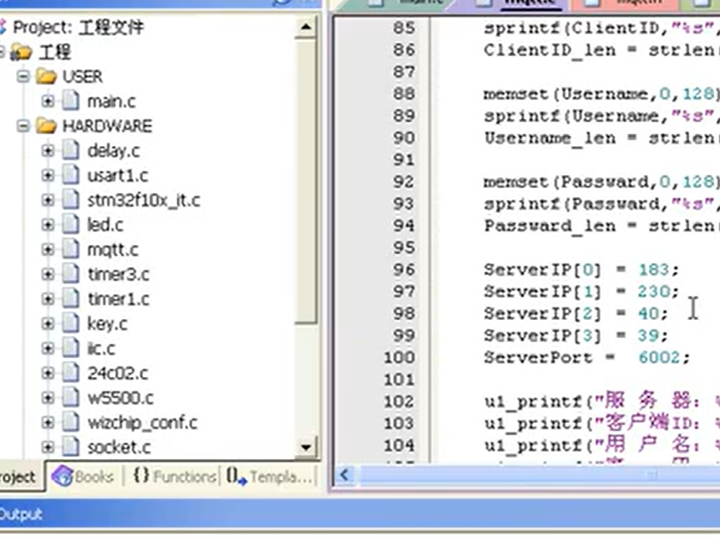This screenshot has height=540, width=720.
Task: Expand the usart1.c file node
Action: pyautogui.click(x=48, y=176)
